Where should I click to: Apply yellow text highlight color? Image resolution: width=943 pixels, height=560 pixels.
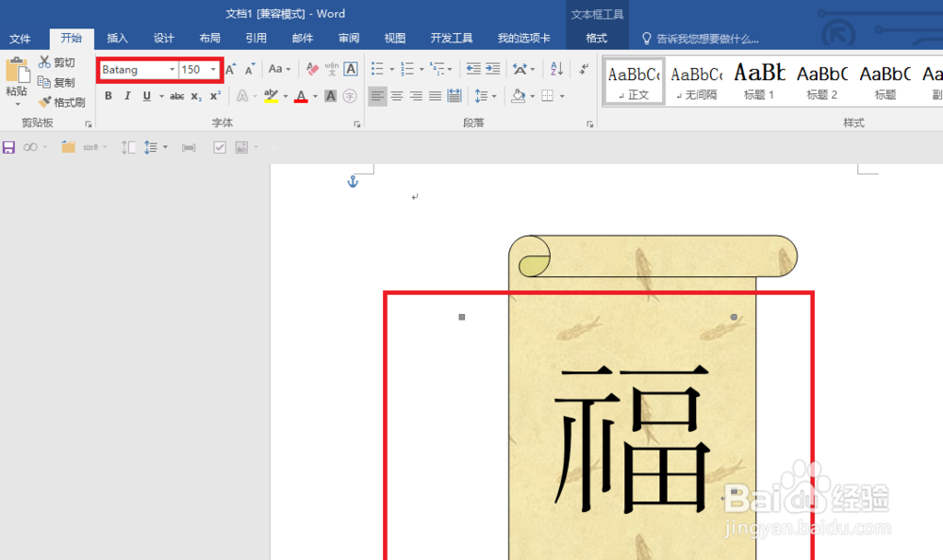[x=272, y=96]
